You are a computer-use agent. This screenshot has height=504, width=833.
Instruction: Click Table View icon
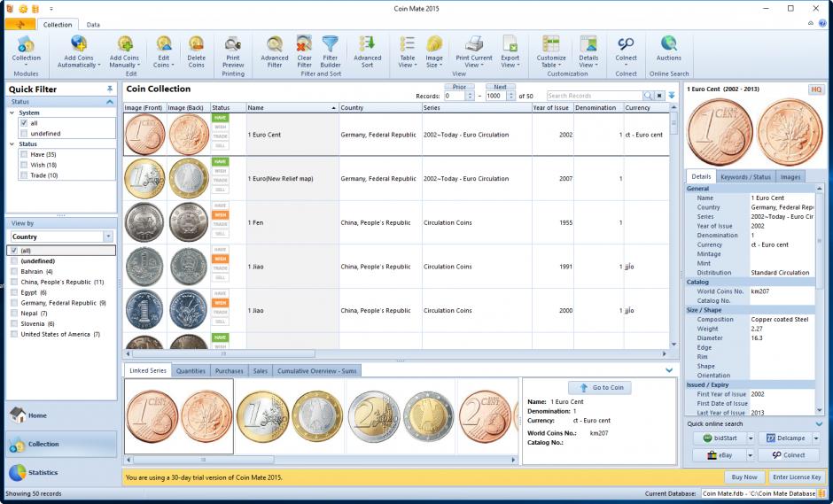(408, 44)
